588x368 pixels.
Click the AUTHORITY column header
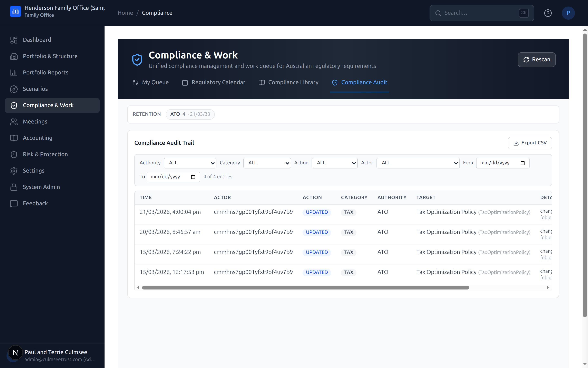point(392,198)
